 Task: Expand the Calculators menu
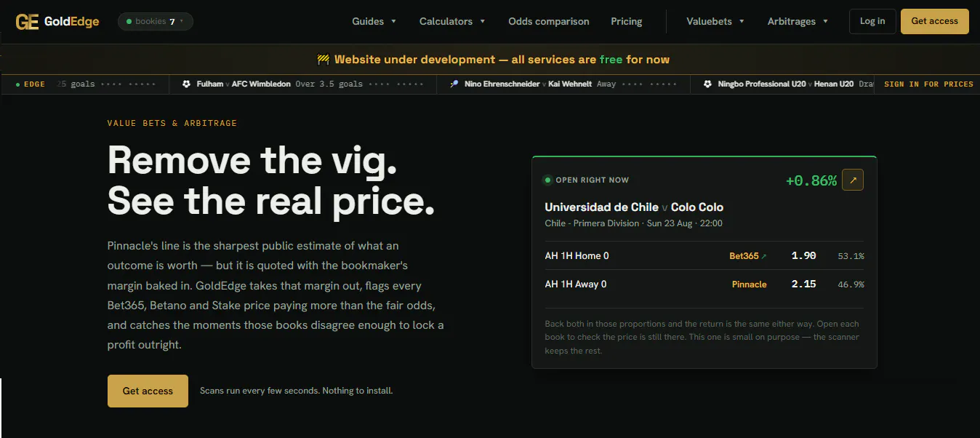pos(452,21)
